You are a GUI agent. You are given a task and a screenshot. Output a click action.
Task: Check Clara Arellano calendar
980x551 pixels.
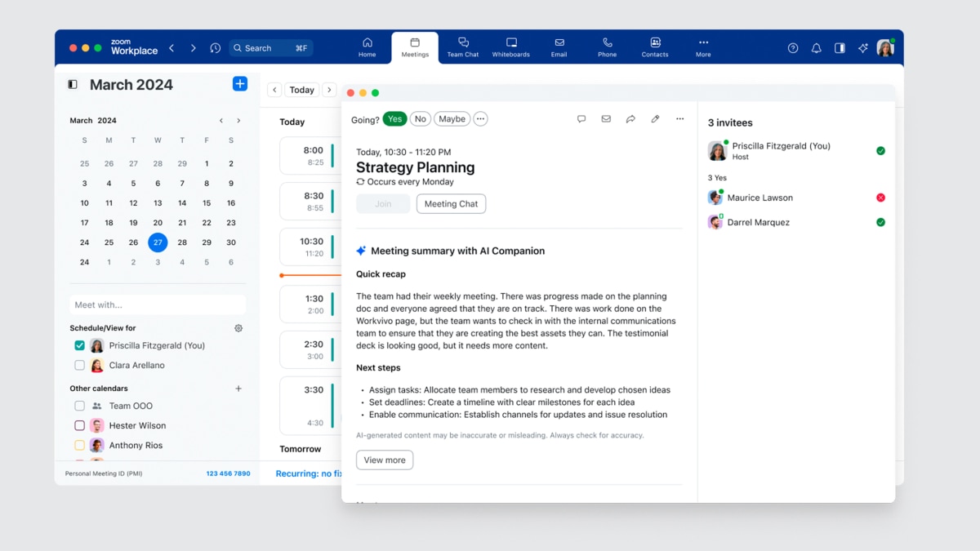click(x=79, y=366)
